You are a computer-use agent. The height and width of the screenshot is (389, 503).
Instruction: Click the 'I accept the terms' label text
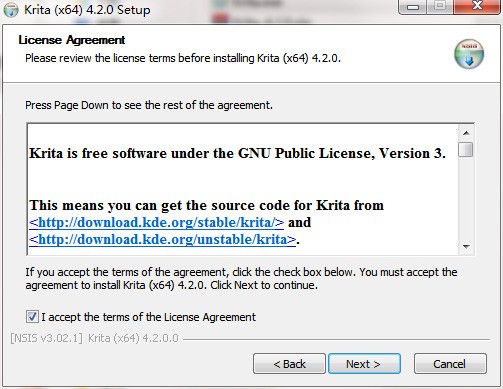(149, 317)
